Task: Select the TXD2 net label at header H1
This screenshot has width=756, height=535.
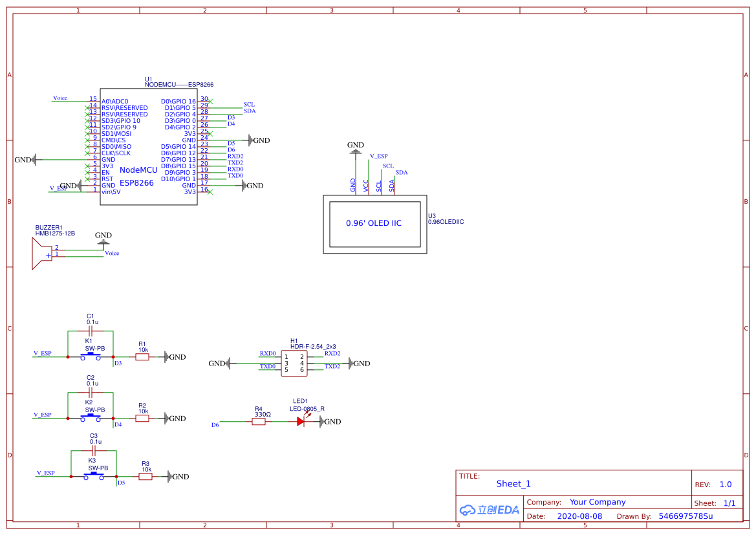Action: (x=332, y=367)
